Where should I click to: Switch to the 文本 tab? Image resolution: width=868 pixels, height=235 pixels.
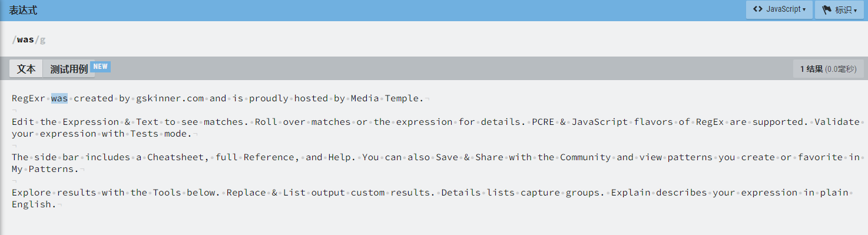[26, 69]
